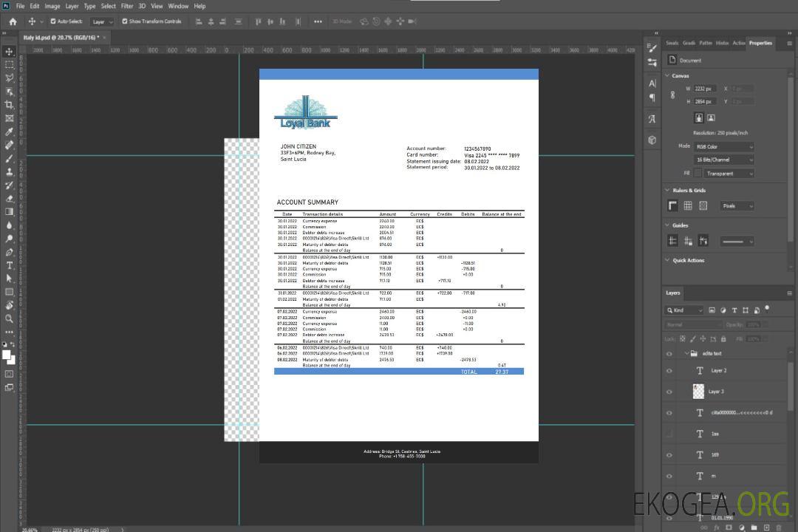Viewport: 798px width, 532px height.
Task: Pick the Eyedropper tool
Action: pos(9,132)
